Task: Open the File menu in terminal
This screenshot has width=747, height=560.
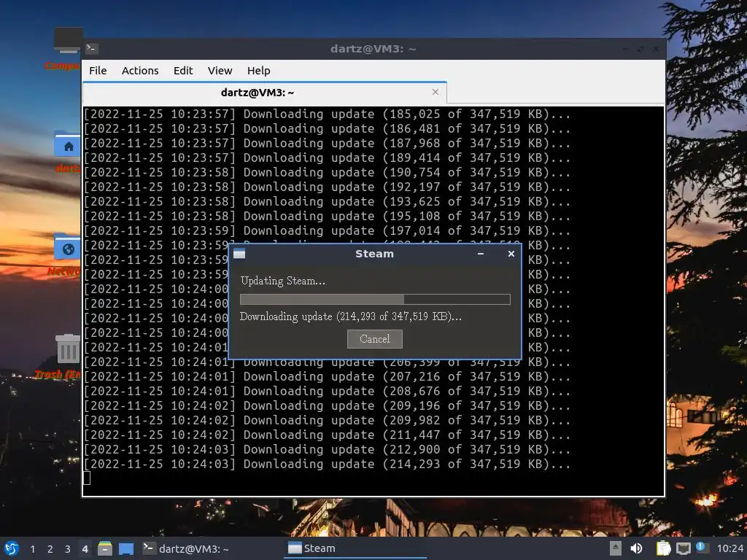Action: (98, 71)
